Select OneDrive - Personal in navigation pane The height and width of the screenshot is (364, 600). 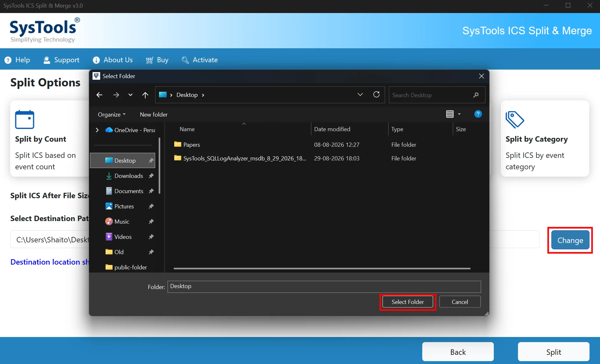click(130, 130)
